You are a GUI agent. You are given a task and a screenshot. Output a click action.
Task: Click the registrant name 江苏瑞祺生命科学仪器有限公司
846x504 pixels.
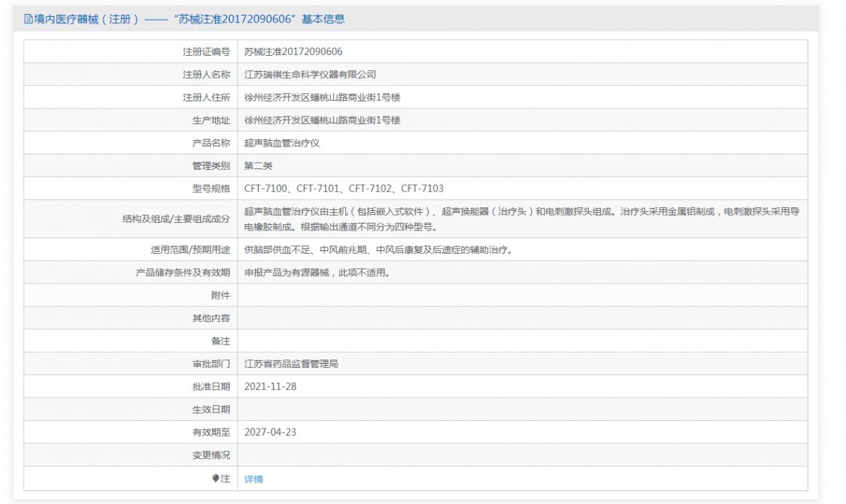309,75
